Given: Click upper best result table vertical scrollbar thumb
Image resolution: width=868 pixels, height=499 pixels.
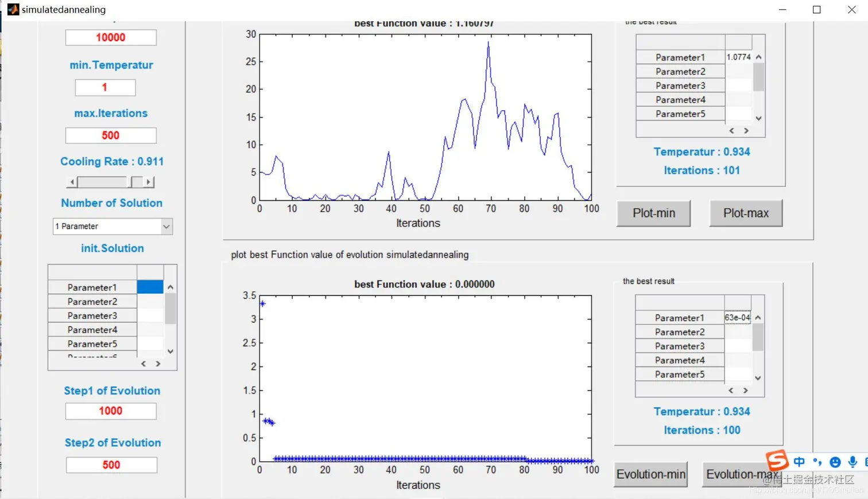Looking at the screenshot, I should coord(759,77).
